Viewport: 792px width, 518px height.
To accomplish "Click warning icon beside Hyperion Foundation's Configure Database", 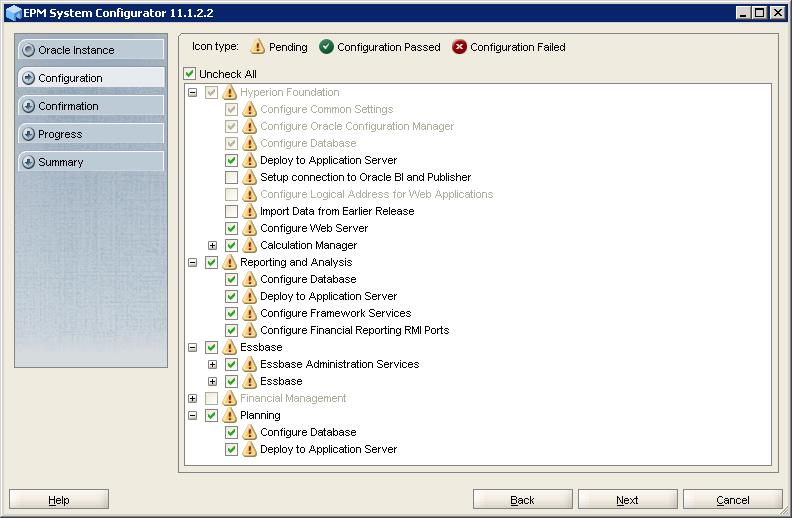I will click(x=250, y=143).
